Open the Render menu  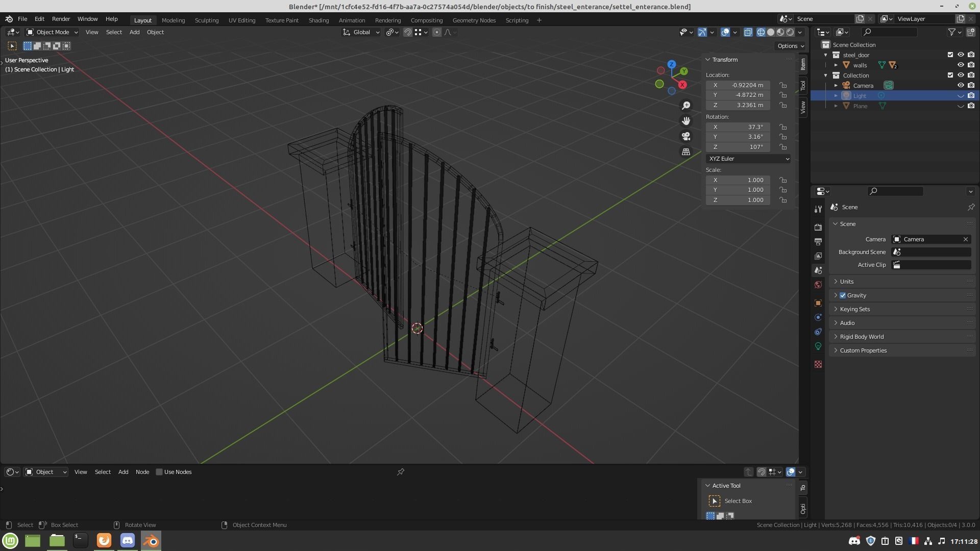pos(61,19)
